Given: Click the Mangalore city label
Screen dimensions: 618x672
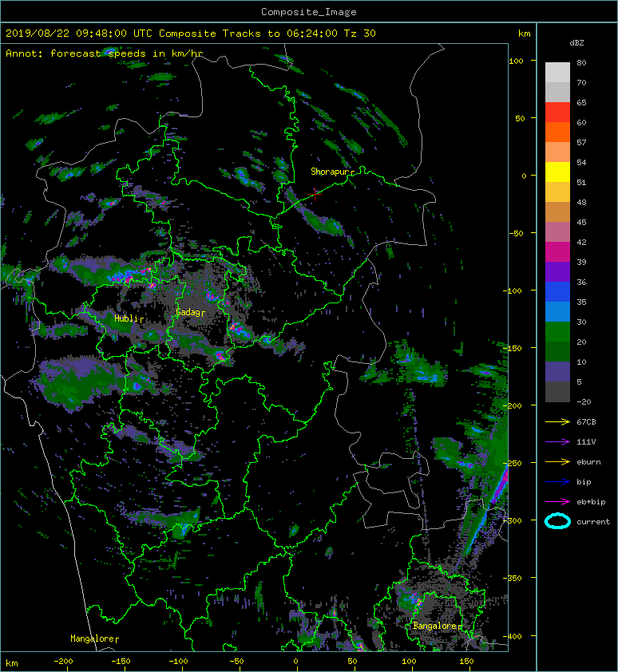Looking at the screenshot, I should [x=94, y=639].
